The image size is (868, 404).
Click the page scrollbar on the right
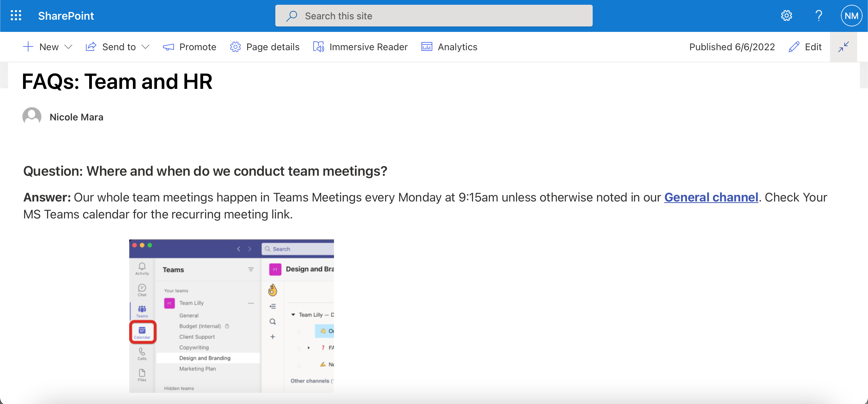[x=864, y=75]
